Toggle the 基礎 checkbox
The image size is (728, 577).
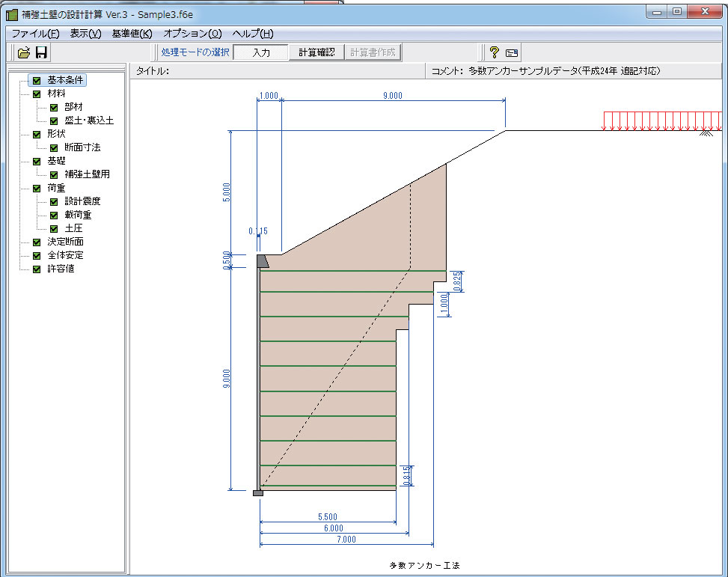click(x=37, y=161)
